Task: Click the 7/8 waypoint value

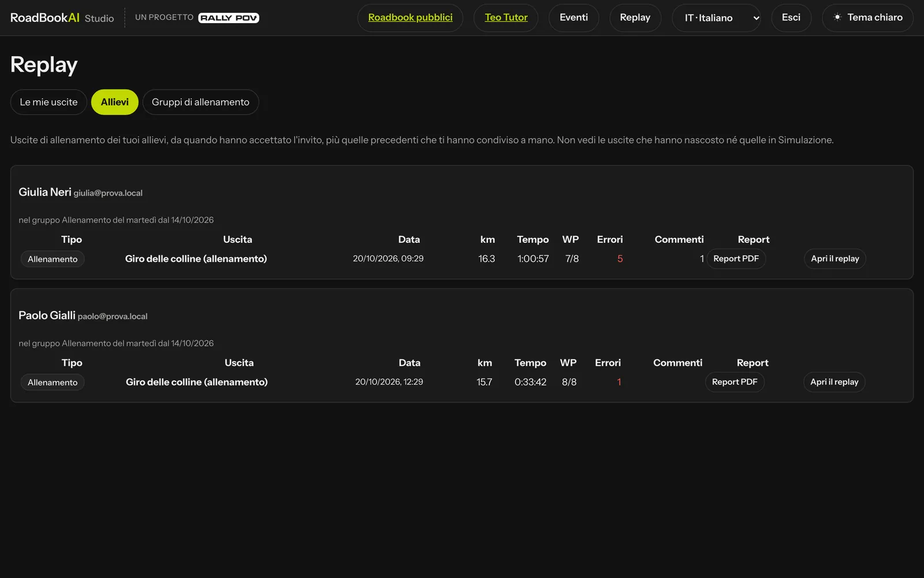Action: (x=572, y=259)
